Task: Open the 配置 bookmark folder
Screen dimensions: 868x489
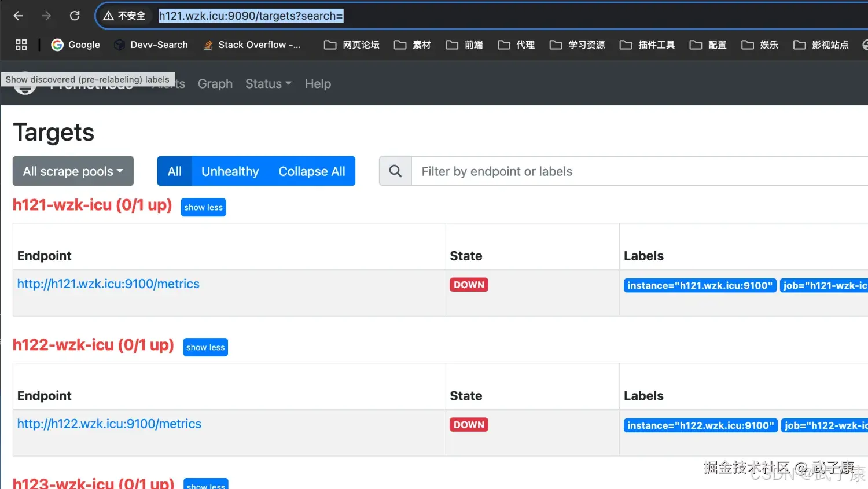Action: coord(708,45)
